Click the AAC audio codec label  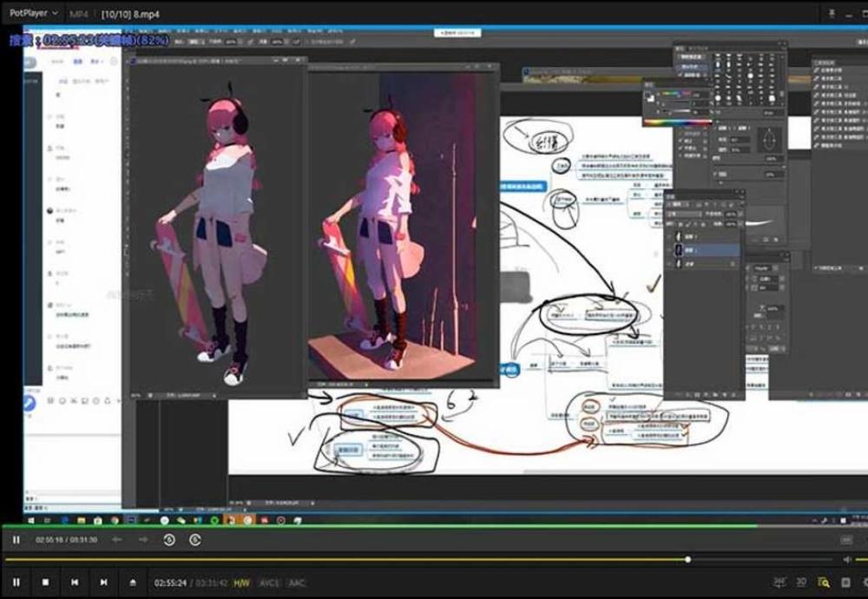(x=297, y=583)
